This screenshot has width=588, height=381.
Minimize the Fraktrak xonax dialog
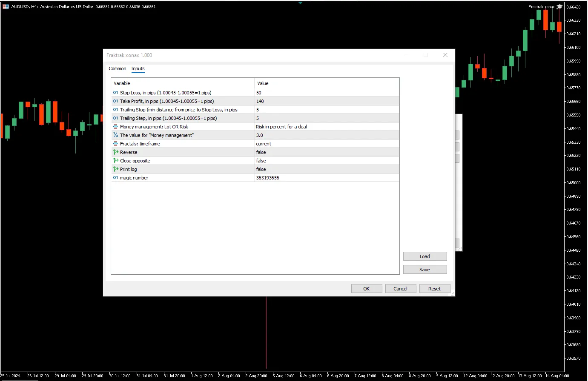pyautogui.click(x=407, y=55)
